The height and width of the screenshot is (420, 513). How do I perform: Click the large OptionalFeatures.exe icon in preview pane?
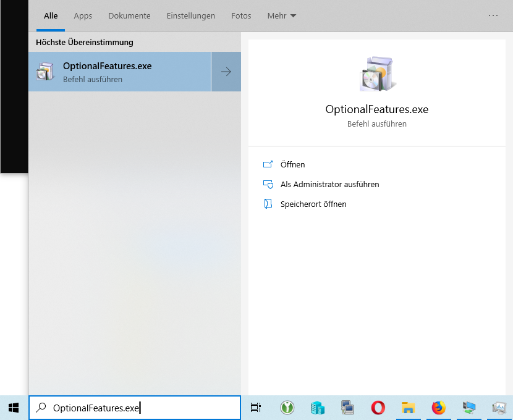pyautogui.click(x=376, y=74)
